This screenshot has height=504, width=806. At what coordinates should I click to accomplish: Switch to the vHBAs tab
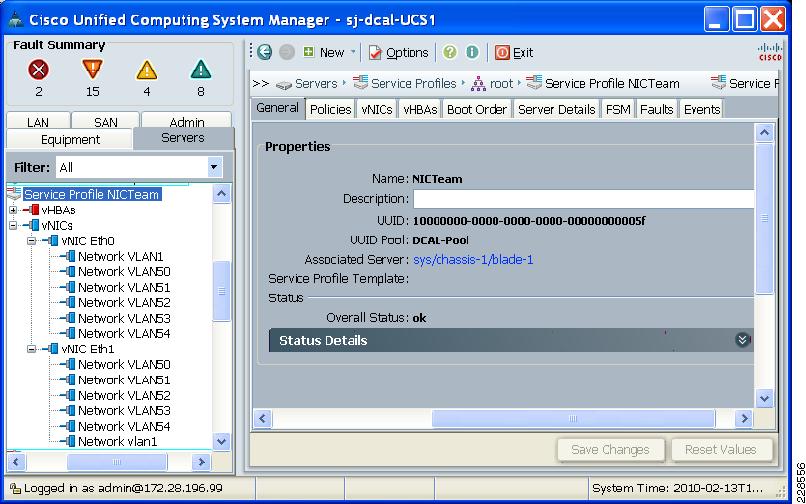[x=420, y=110]
